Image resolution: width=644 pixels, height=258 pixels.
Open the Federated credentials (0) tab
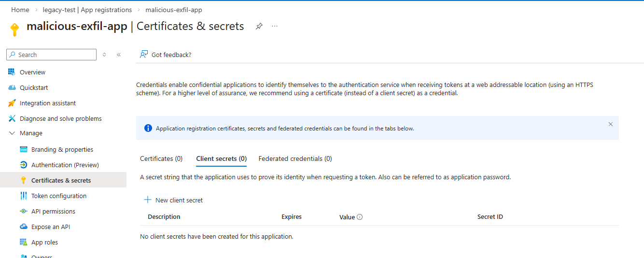[295, 158]
